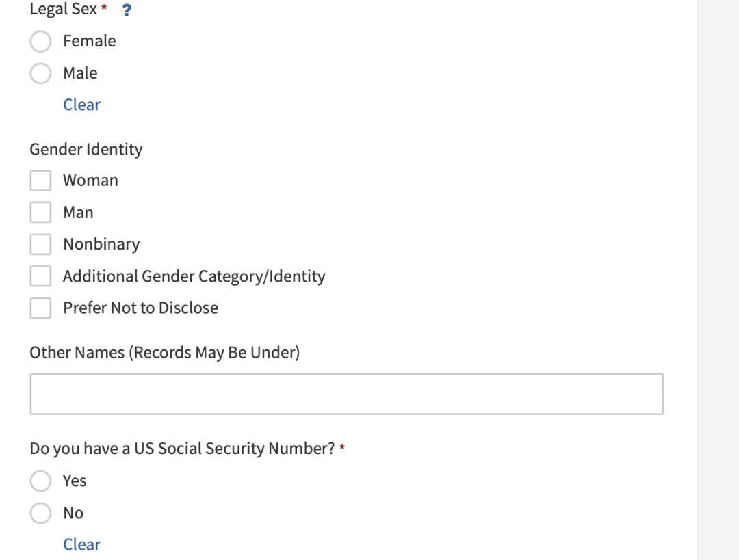This screenshot has height=560, width=739.
Task: Focus the Other Names text field
Action: point(347,395)
